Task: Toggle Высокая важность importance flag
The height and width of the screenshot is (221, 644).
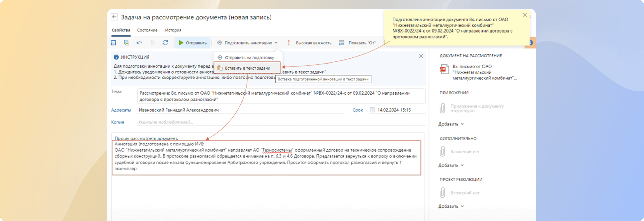Action: pyautogui.click(x=310, y=43)
